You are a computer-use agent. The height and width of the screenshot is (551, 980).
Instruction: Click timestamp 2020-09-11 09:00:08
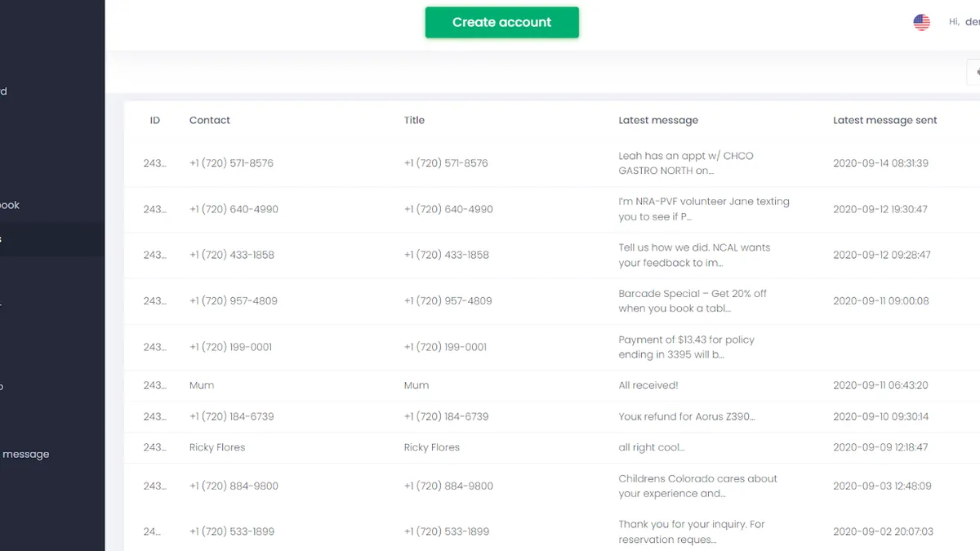(x=881, y=300)
